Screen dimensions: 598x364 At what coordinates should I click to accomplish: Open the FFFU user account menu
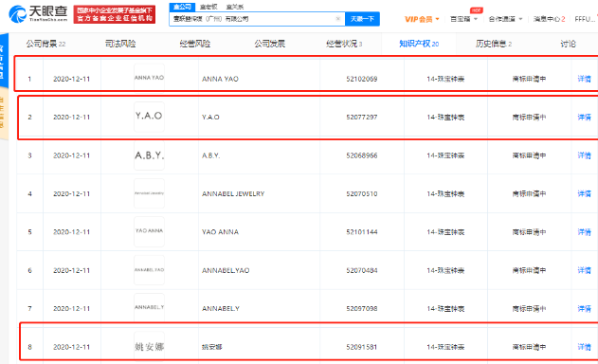pyautogui.click(x=586, y=19)
